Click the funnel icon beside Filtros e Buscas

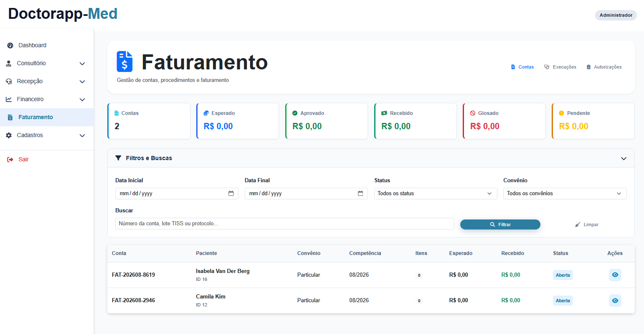click(118, 158)
